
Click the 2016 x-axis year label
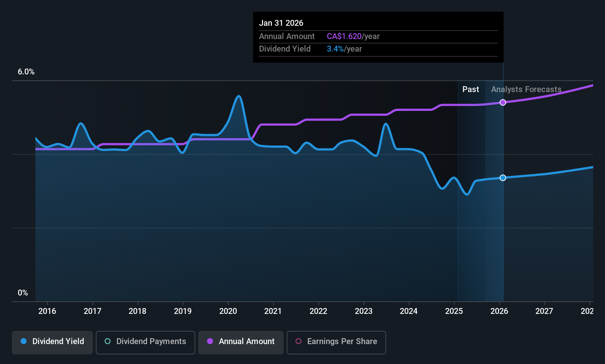click(x=47, y=311)
